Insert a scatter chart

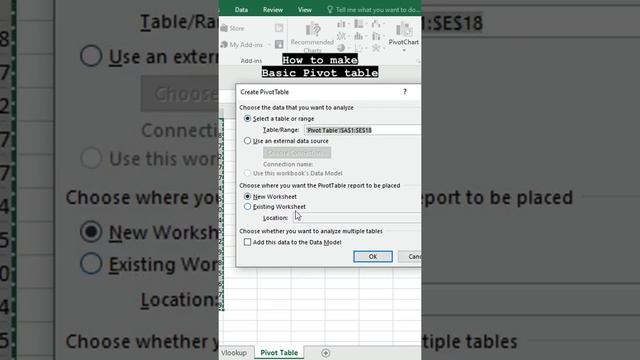point(359,48)
